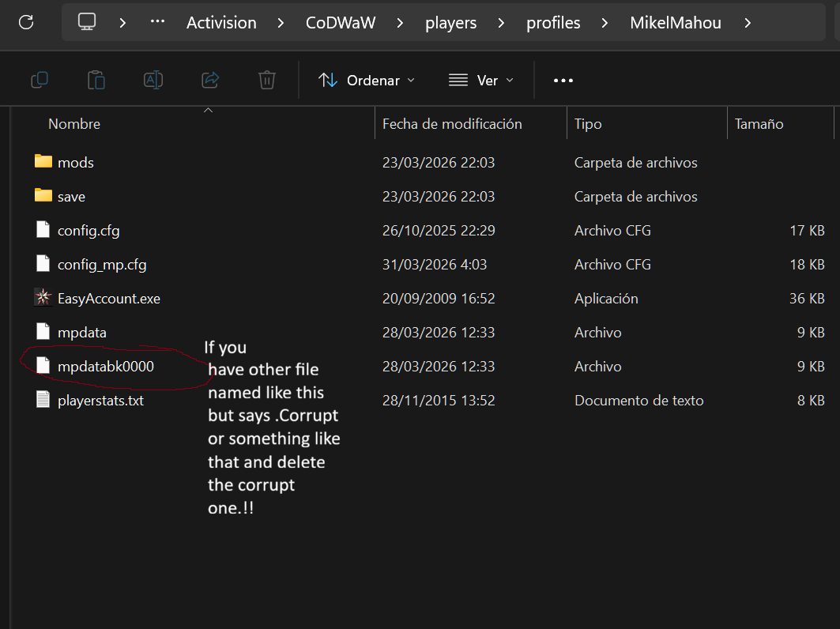840x629 pixels.
Task: Click the This PC monitor icon
Action: [87, 22]
